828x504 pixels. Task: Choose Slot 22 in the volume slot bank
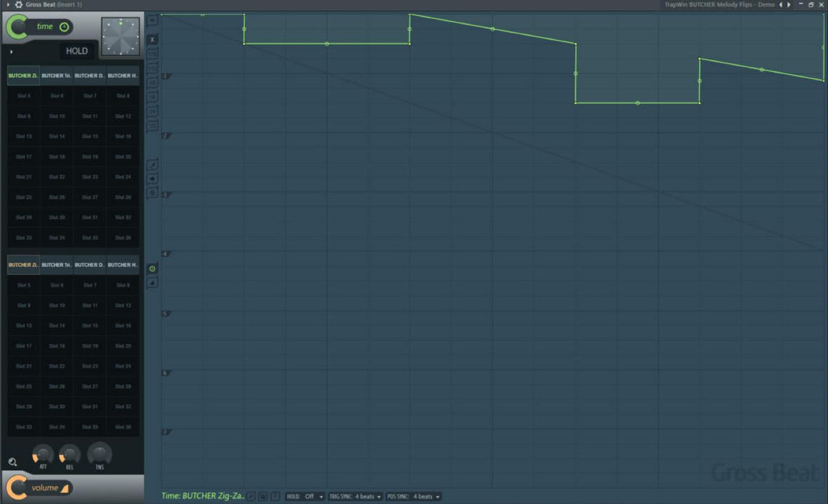point(57,366)
